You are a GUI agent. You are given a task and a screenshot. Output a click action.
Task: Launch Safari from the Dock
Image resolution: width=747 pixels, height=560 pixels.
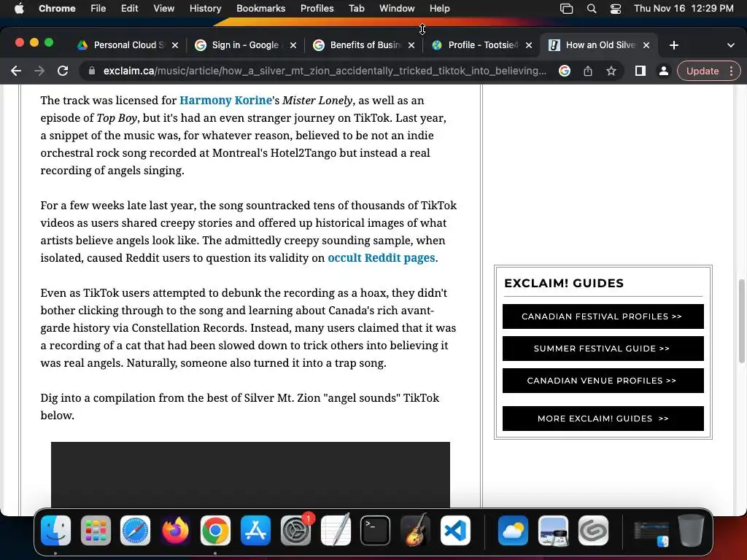[x=135, y=530]
